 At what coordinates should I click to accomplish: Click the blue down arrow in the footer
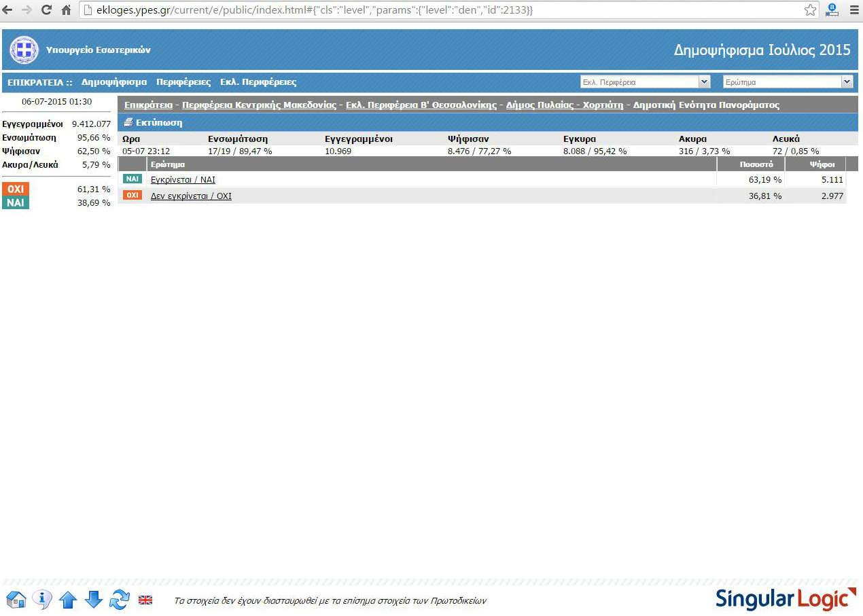point(94,600)
